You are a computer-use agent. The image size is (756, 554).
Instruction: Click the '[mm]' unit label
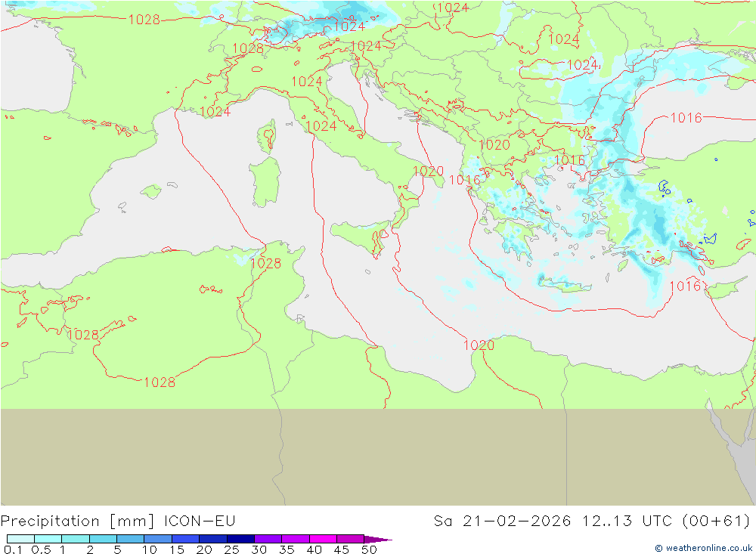[x=132, y=522]
